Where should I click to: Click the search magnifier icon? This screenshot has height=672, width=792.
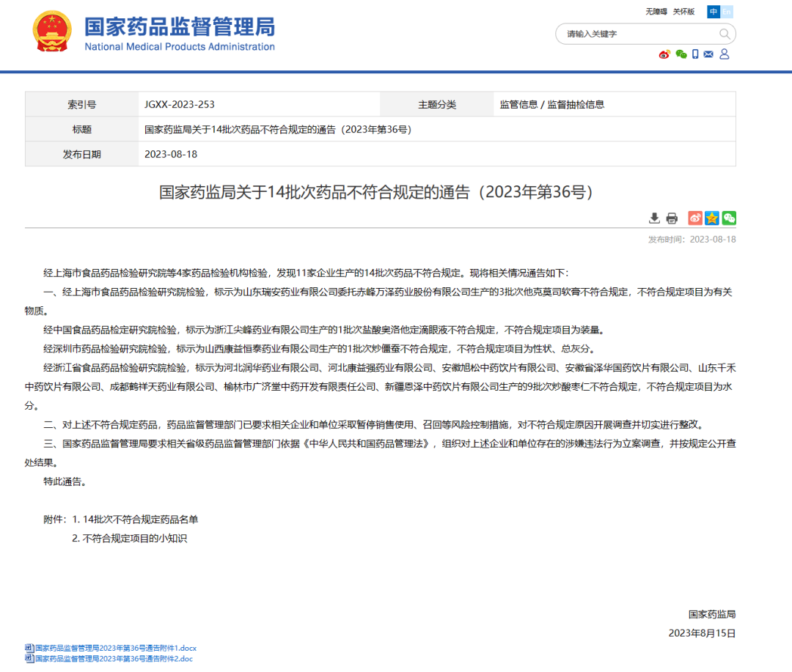tap(725, 34)
